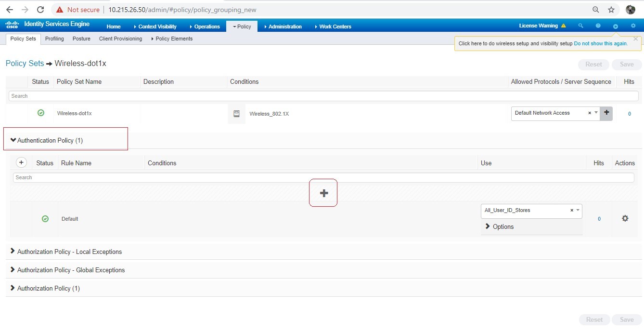Open the Policy menu in top navigation
The height and width of the screenshot is (332, 644).
242,27
